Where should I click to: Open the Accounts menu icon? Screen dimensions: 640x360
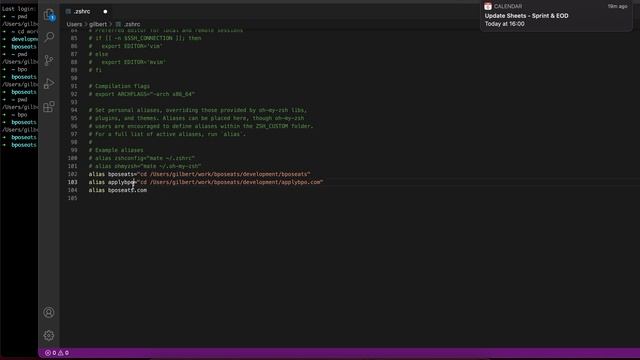49,312
